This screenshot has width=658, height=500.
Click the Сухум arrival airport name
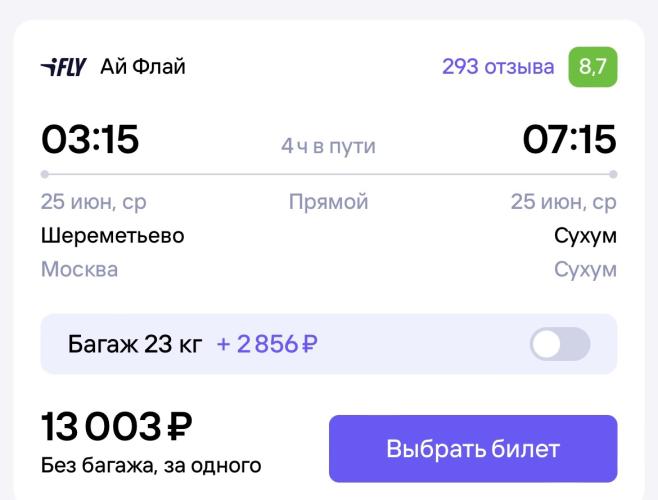click(x=585, y=236)
